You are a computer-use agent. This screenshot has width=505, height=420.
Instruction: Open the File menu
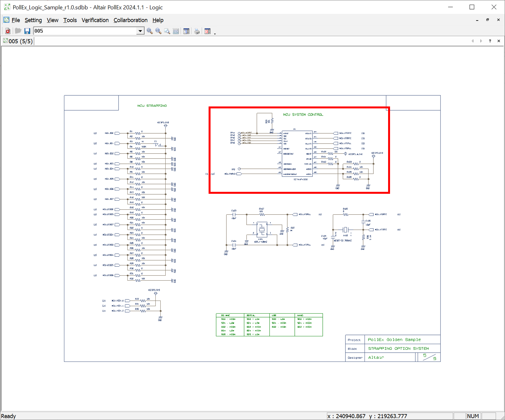tap(16, 20)
